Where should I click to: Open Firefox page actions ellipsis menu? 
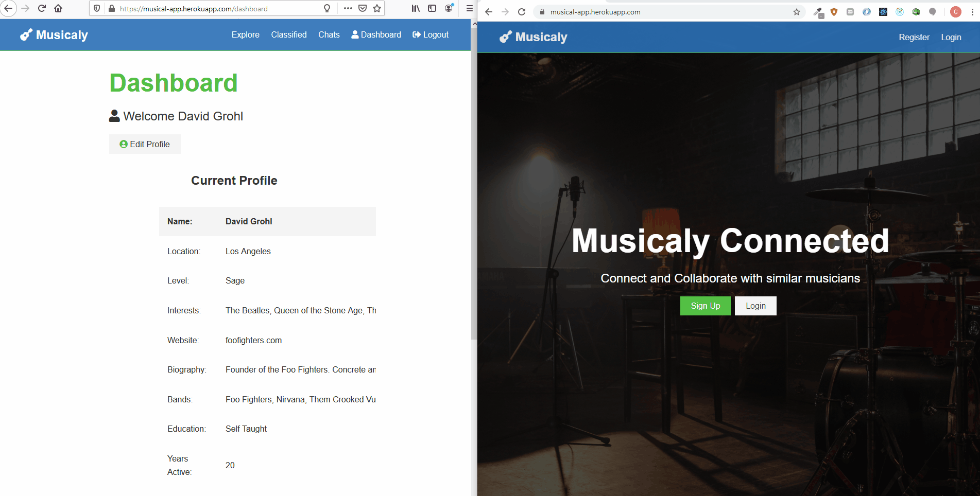(348, 8)
